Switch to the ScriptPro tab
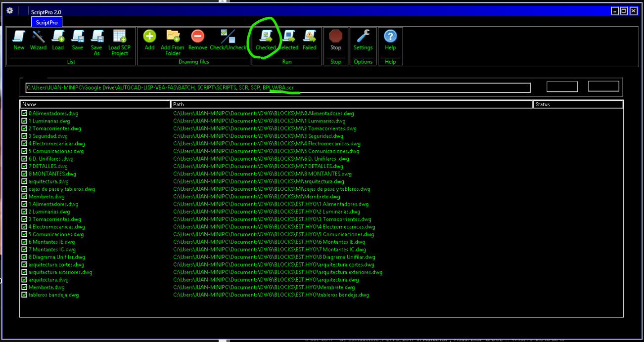Viewport: 644px width, 342px height. click(46, 23)
